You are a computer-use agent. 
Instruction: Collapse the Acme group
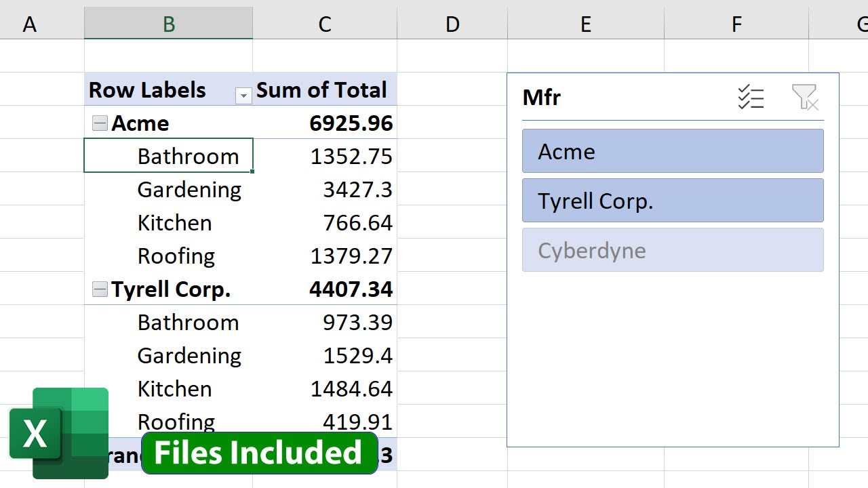[x=100, y=123]
